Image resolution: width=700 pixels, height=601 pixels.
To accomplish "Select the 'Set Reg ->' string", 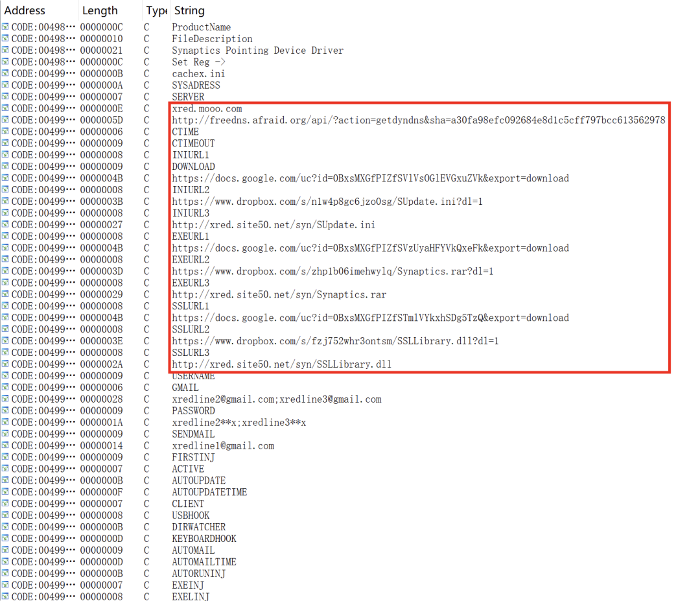I will coord(199,62).
